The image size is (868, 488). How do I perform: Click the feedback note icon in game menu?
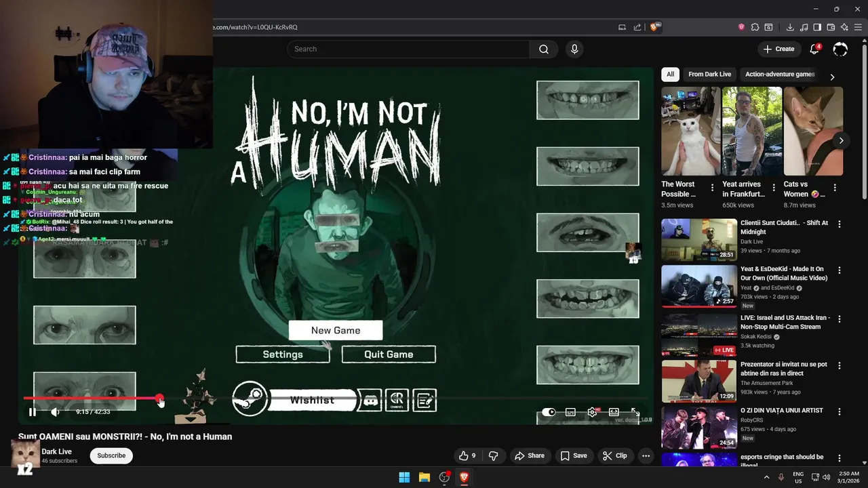click(x=425, y=401)
